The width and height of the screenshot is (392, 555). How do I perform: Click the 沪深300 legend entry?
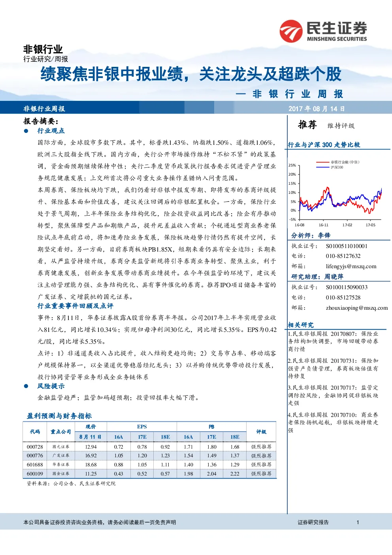click(330, 167)
